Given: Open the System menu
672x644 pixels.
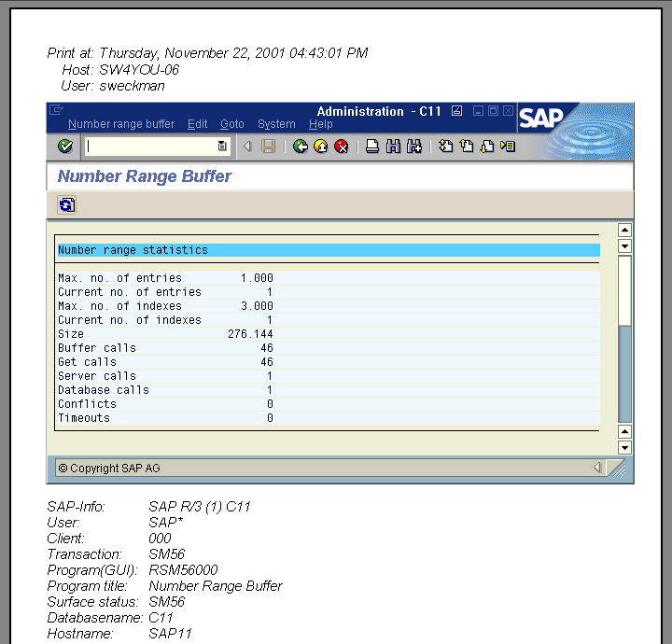Looking at the screenshot, I should click(276, 124).
